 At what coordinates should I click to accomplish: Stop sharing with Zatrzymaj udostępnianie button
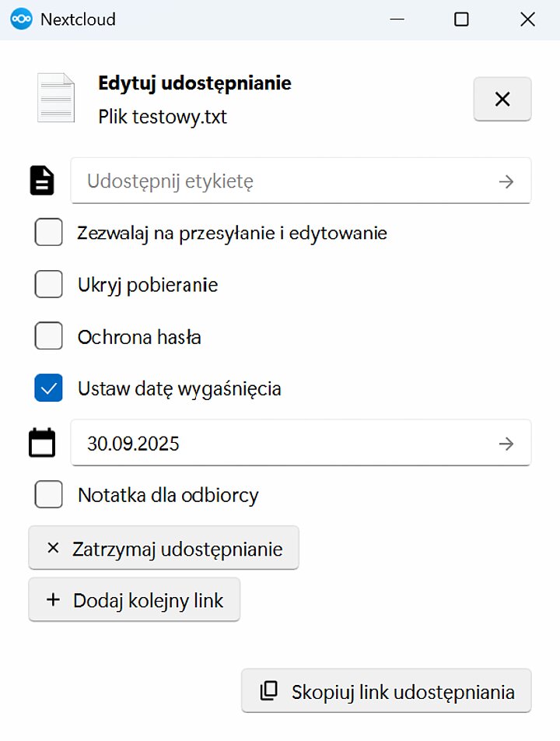[x=163, y=547]
